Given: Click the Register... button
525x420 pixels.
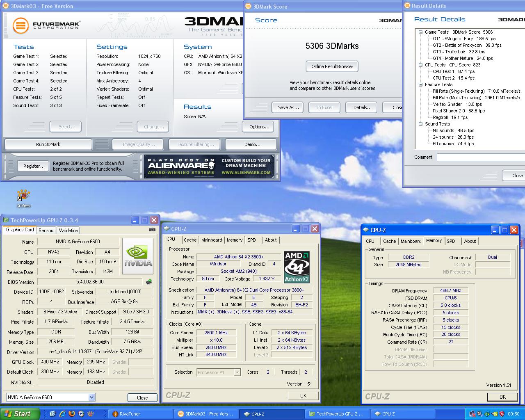Looking at the screenshot, I should coord(34,166).
